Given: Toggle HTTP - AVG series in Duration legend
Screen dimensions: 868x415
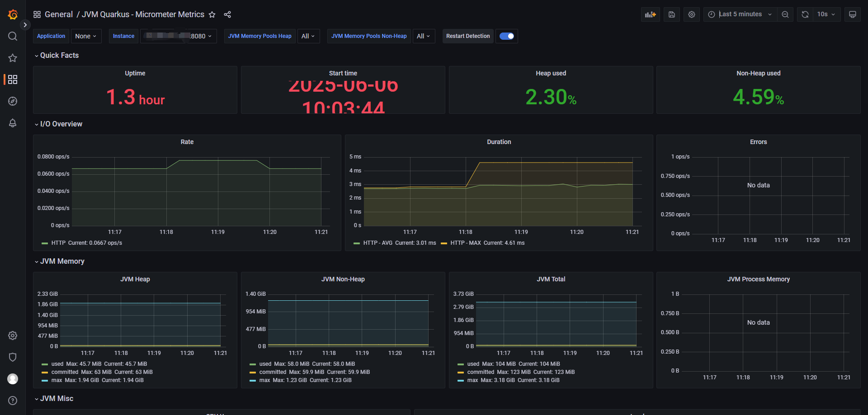Looking at the screenshot, I should (x=378, y=243).
